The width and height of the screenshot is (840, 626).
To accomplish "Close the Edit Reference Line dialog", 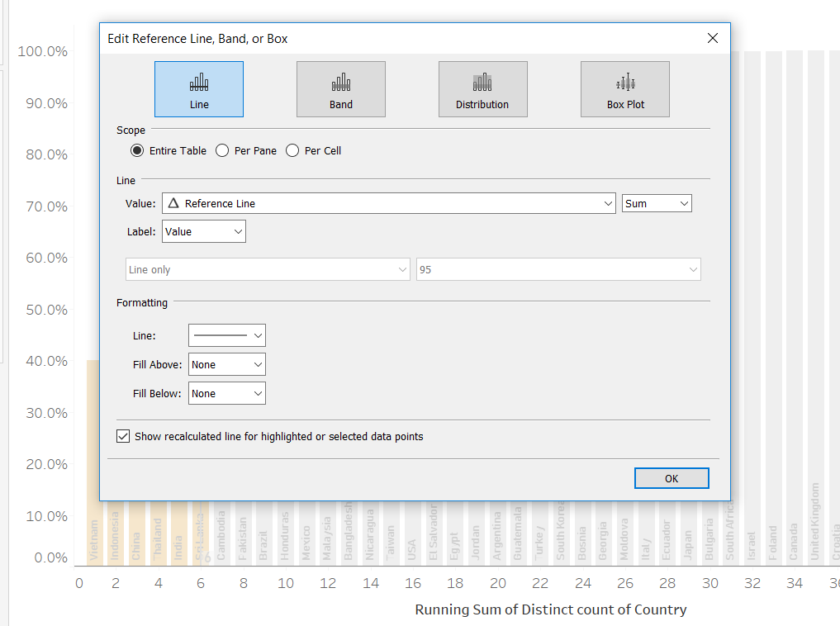I will click(x=713, y=38).
